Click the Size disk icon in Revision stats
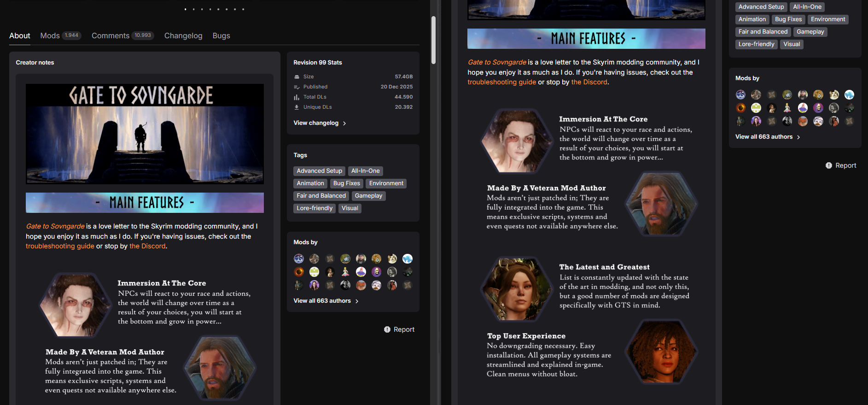 (297, 77)
